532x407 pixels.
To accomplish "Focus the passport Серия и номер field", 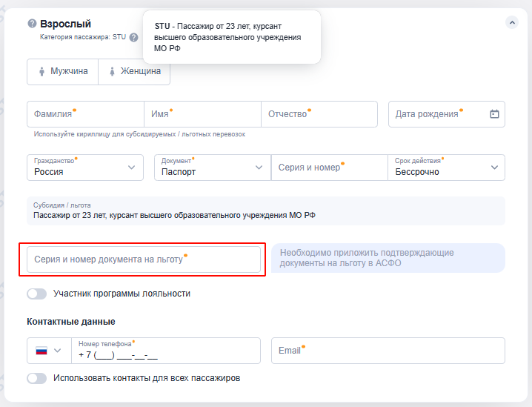I will 329,168.
